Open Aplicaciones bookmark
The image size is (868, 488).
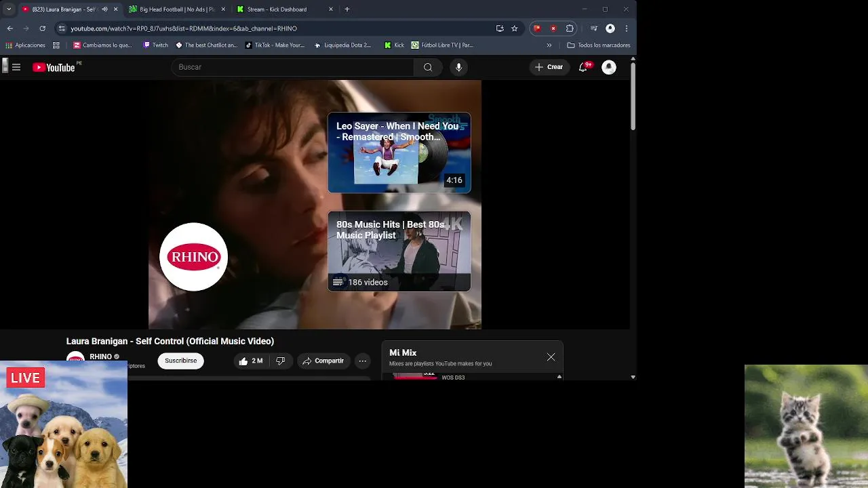tap(25, 45)
